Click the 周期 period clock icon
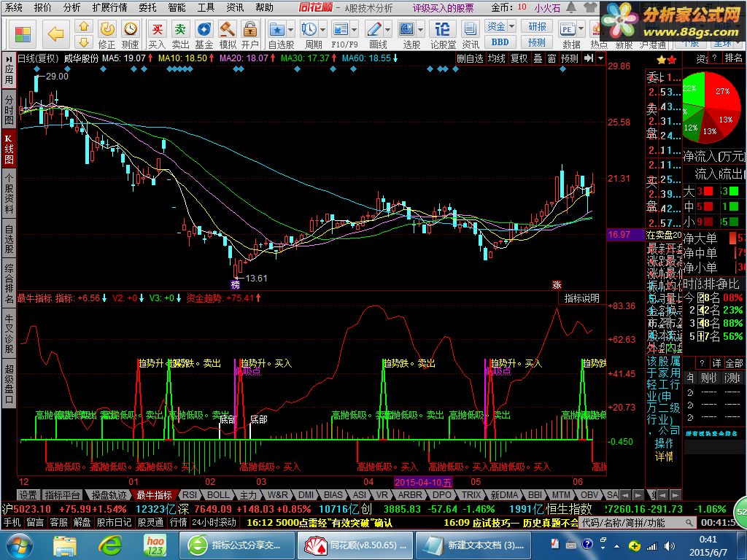This screenshot has height=560, width=747. tap(309, 30)
